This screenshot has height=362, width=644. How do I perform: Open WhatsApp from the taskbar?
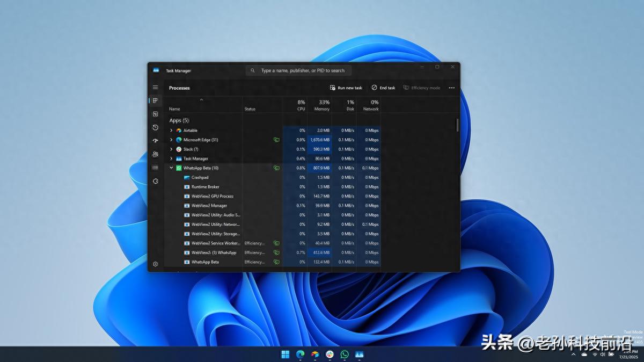345,354
